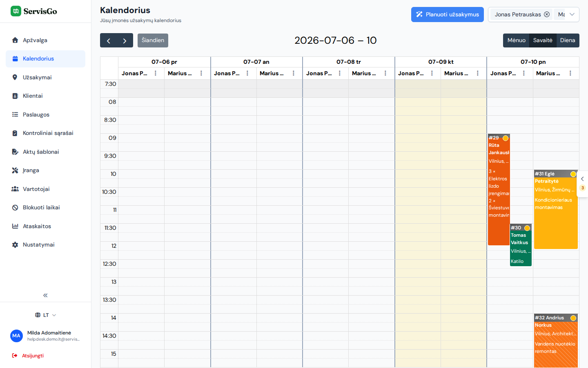Image resolution: width=588 pixels, height=368 pixels.
Task: Open Įranga tools icon in sidebar
Action: pos(15,171)
